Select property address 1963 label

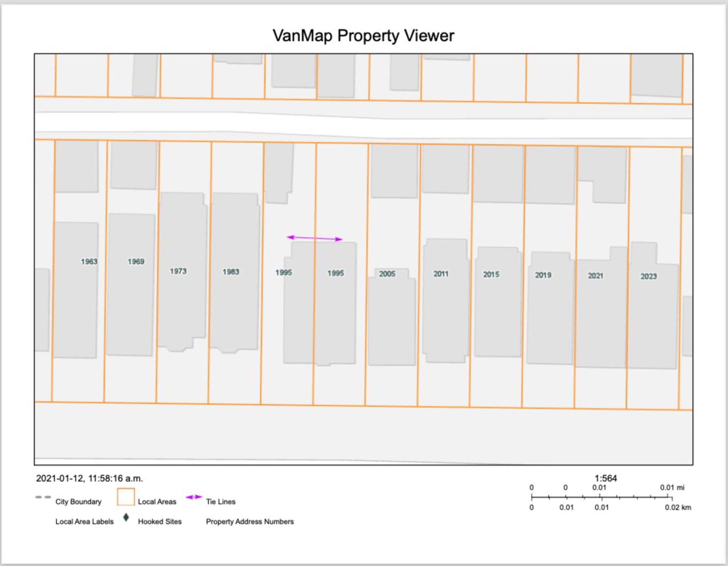(x=89, y=262)
